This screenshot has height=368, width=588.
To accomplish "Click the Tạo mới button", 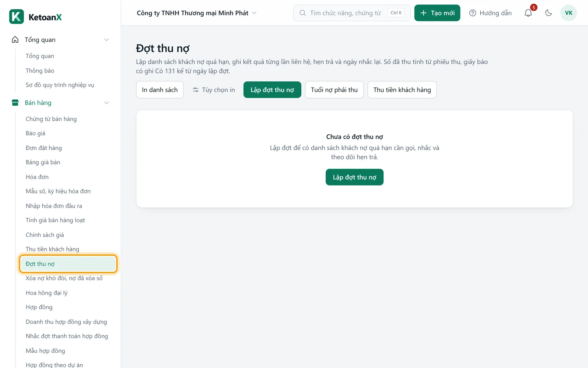I will click(x=437, y=13).
